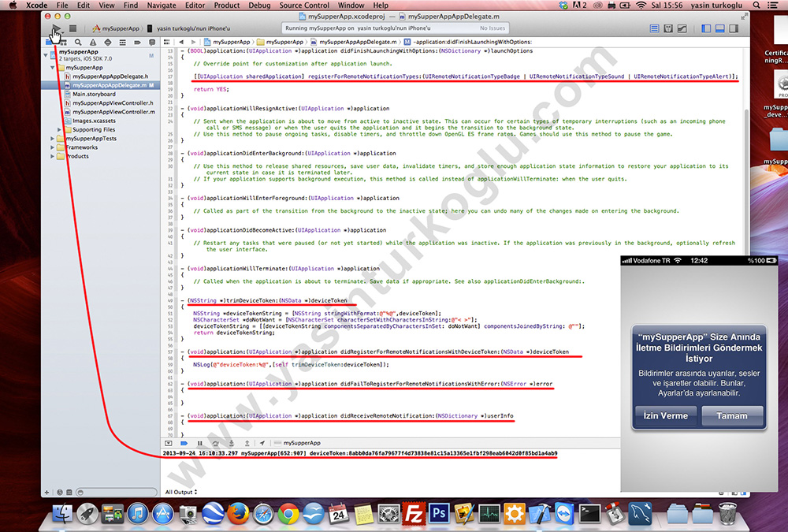Choose device yasin turkoglu'nun iPhone'u
This screenshot has height=532, width=788.
tap(189, 28)
